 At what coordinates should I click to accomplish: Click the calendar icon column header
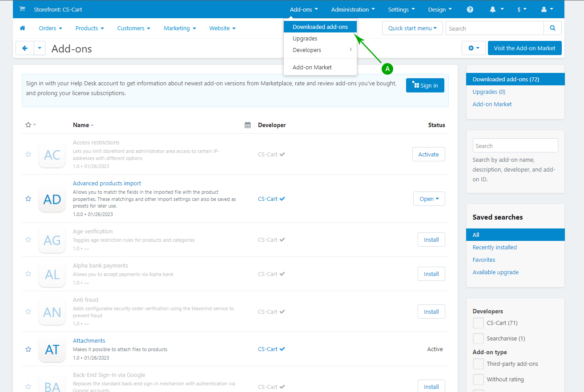[248, 125]
